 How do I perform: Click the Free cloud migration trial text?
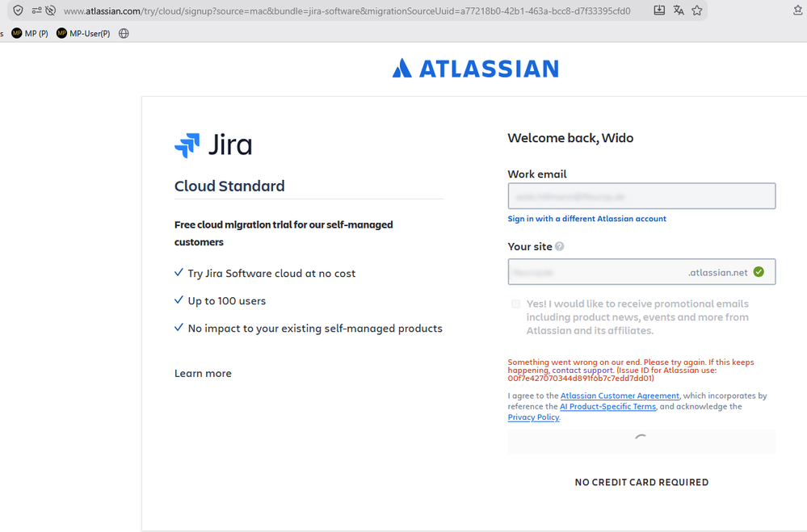tap(284, 233)
